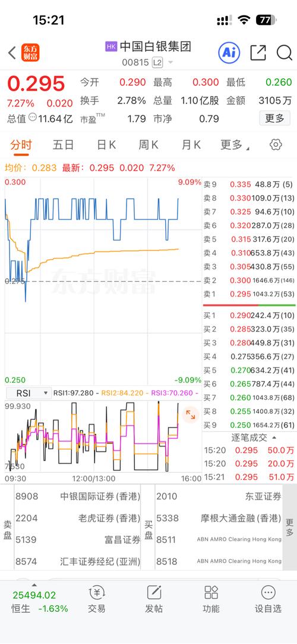
Task: Select the 卖2 order row 0.300
Action: coord(249,281)
